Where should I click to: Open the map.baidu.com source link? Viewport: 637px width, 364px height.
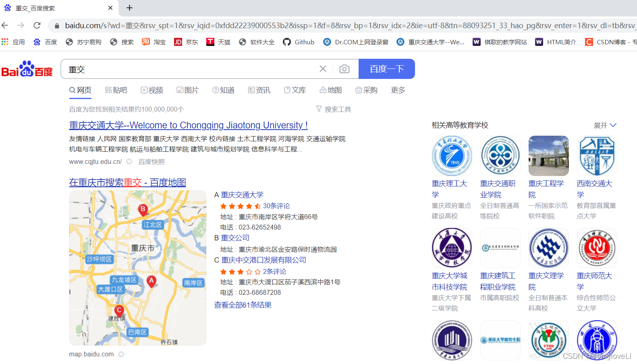click(91, 354)
